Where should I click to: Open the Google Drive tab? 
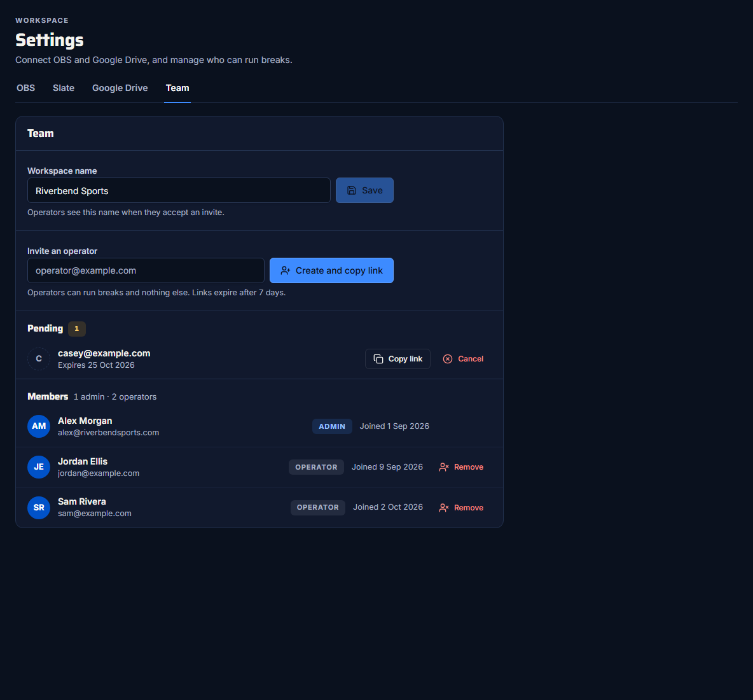pos(120,88)
